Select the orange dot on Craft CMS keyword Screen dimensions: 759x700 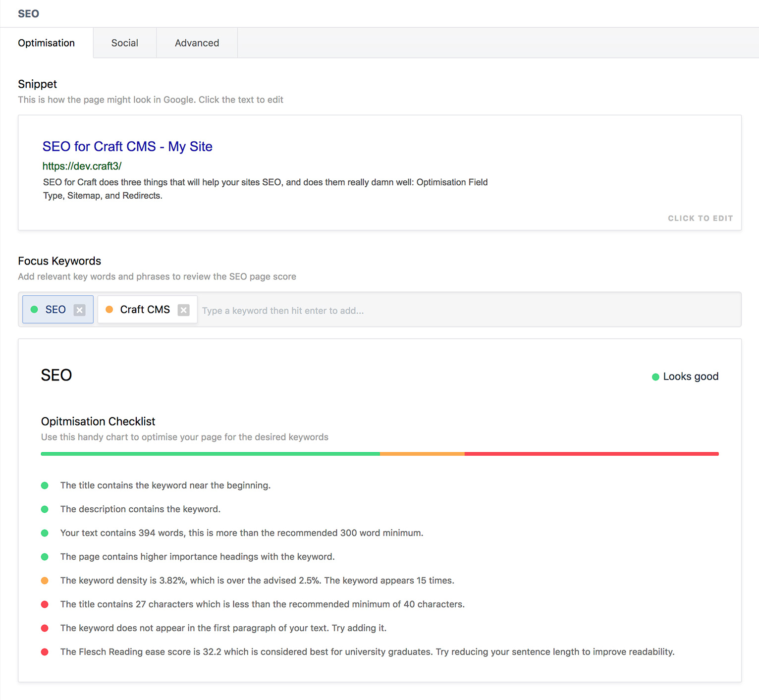click(109, 309)
